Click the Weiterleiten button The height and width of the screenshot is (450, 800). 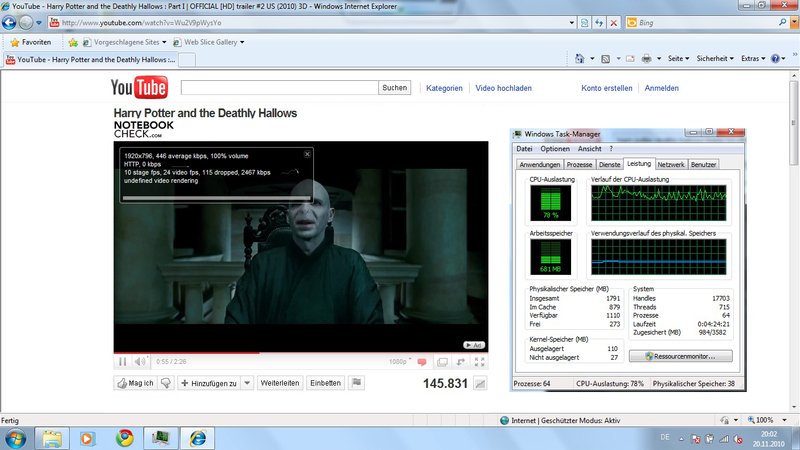click(280, 383)
